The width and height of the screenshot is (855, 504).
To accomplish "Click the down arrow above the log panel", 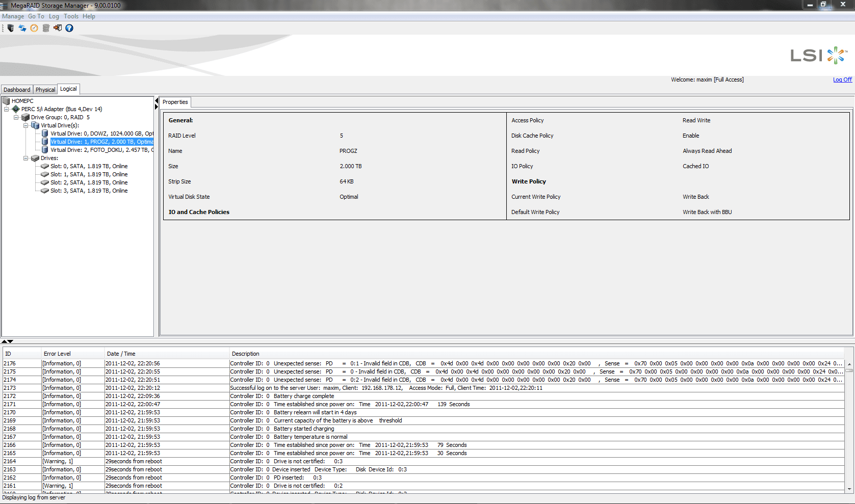I will tap(10, 341).
